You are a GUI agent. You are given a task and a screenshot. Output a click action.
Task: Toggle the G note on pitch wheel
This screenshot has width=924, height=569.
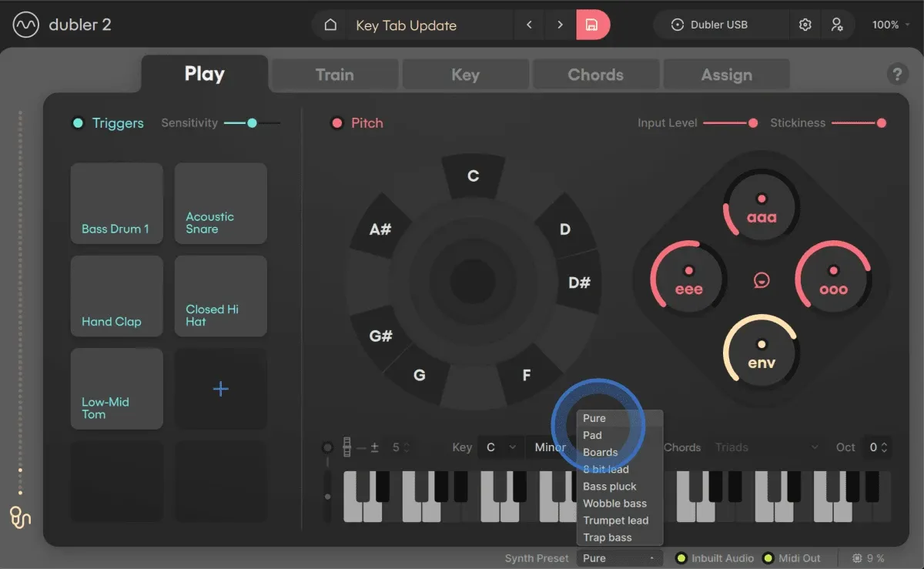coord(420,376)
